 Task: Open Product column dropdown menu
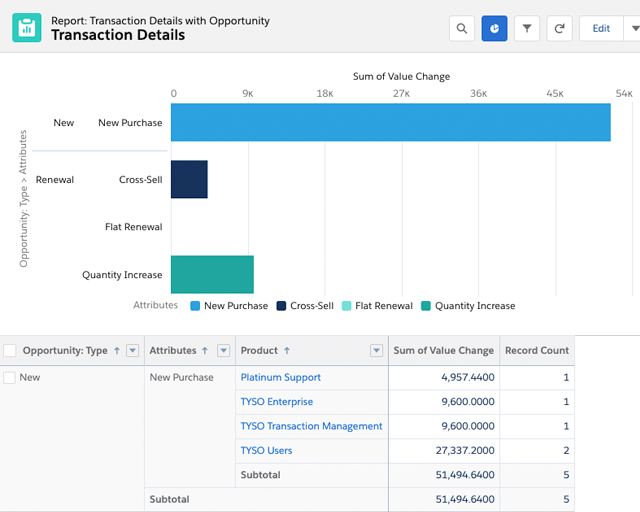(x=376, y=351)
